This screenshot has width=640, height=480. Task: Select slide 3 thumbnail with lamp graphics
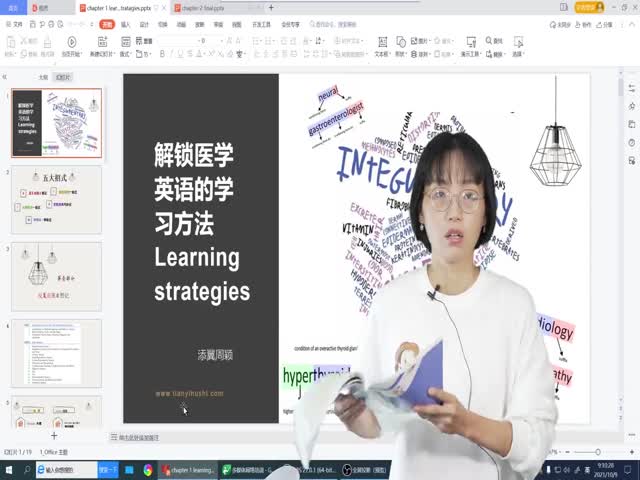point(56,276)
